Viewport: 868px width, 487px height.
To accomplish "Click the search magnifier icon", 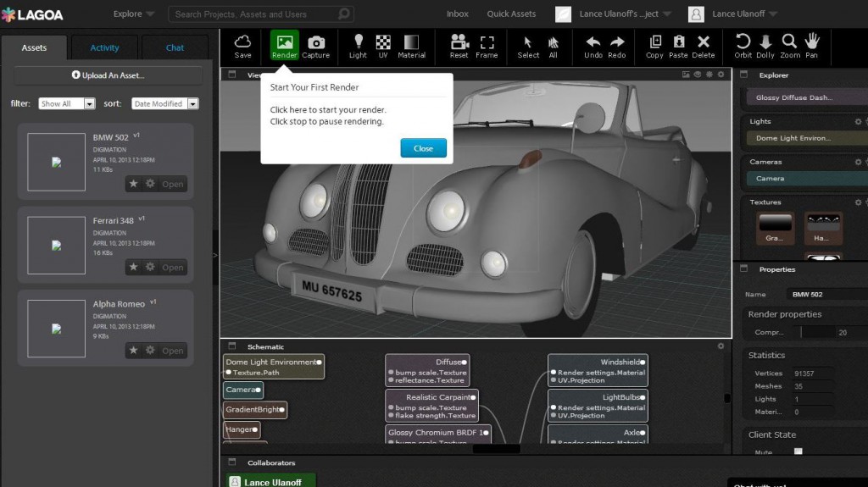I will coord(344,14).
